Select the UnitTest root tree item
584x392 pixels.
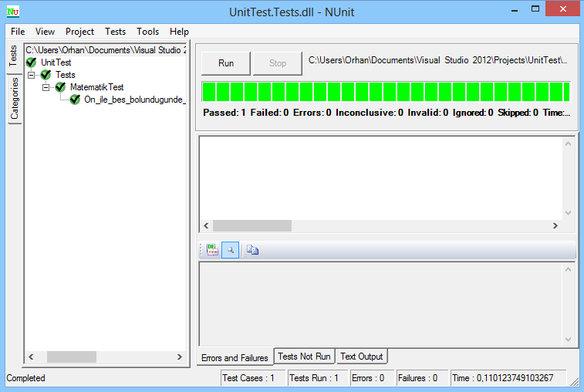click(x=56, y=63)
